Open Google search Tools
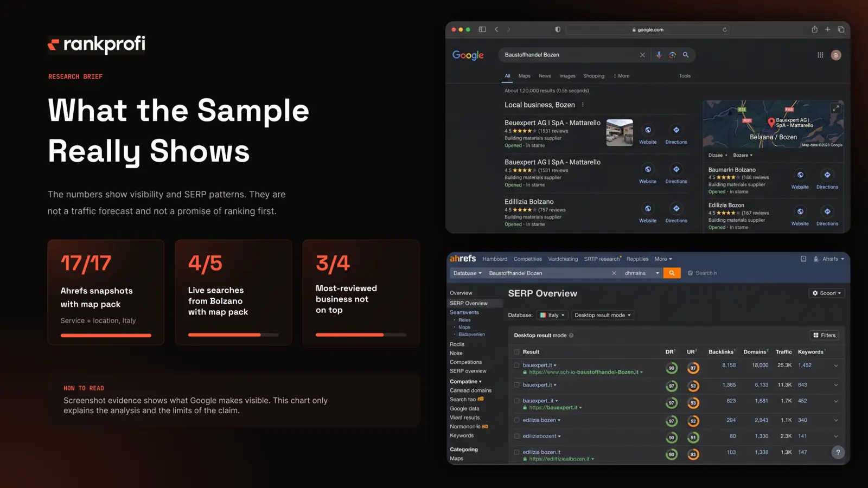 (685, 76)
